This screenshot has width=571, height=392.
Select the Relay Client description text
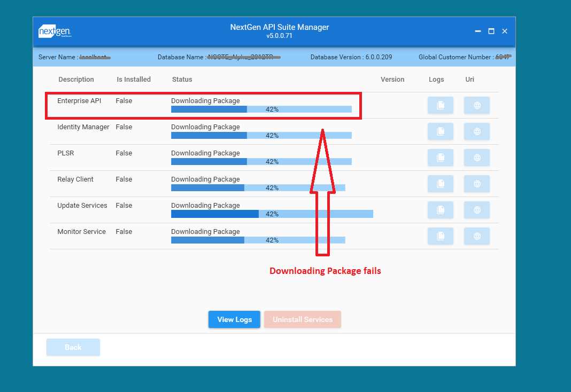[x=75, y=179]
